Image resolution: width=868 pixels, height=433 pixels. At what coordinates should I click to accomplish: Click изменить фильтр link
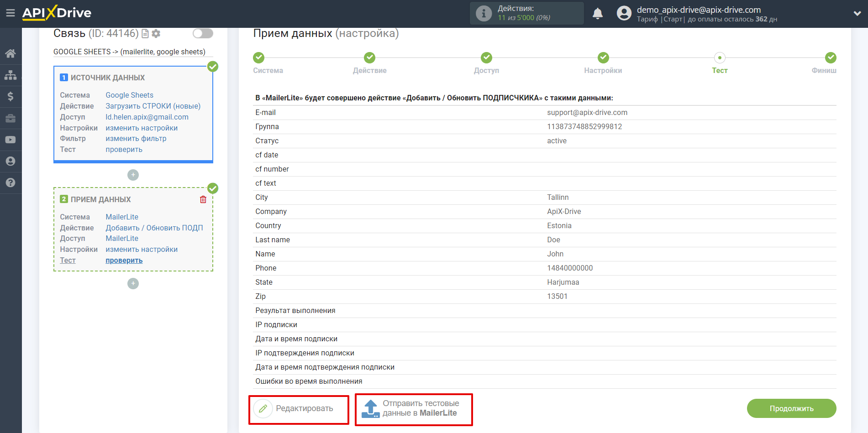[136, 138]
